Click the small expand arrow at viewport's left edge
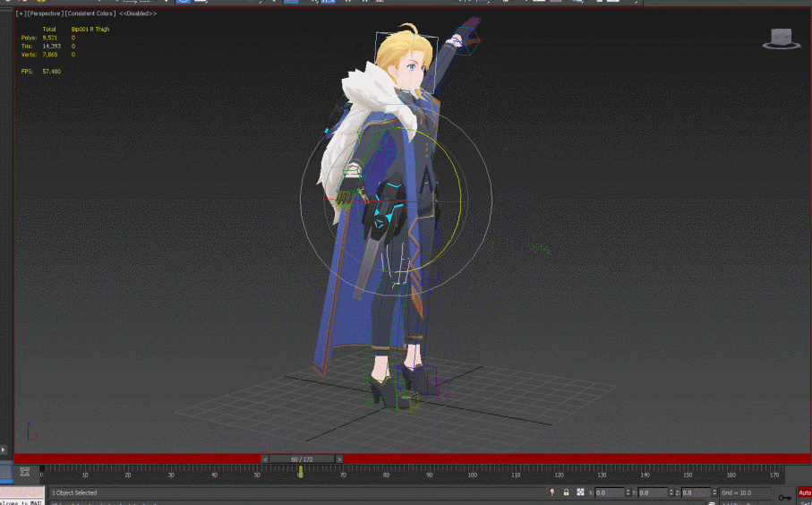The image size is (812, 505). (x=3, y=449)
